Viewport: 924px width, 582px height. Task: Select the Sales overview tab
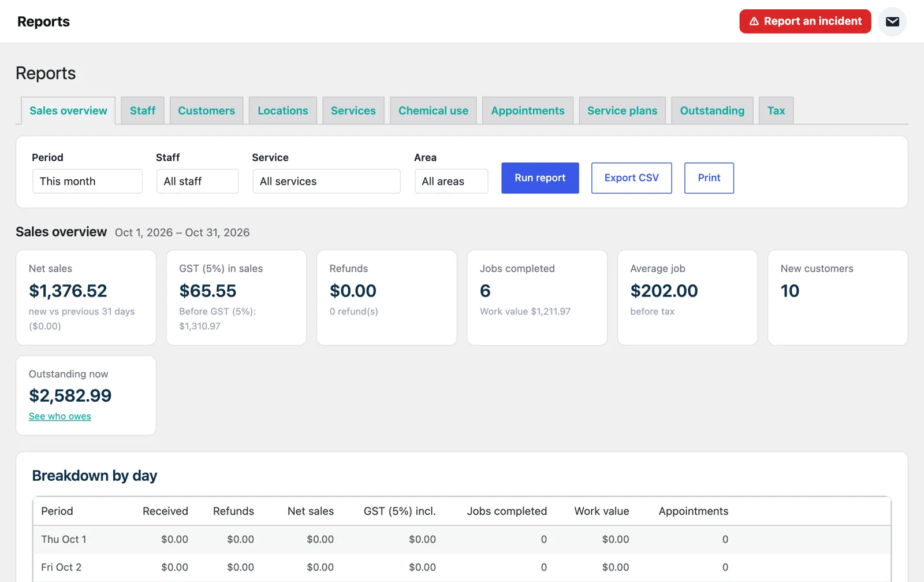click(68, 110)
